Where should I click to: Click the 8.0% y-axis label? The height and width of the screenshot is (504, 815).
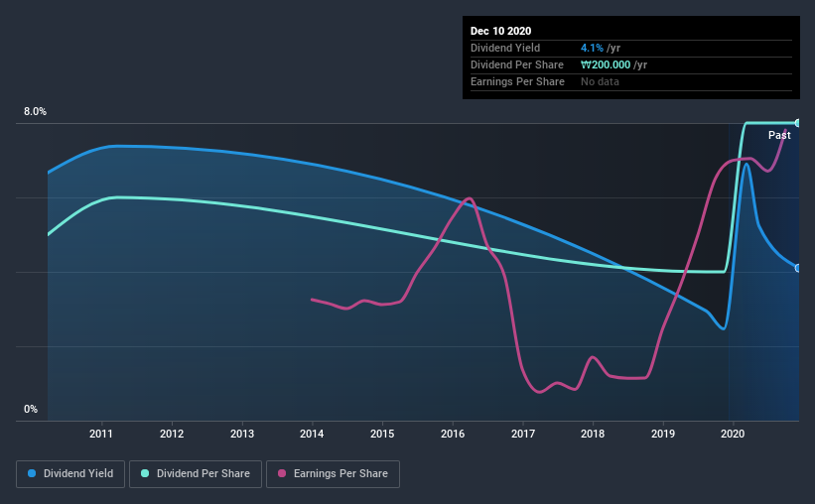(x=35, y=112)
